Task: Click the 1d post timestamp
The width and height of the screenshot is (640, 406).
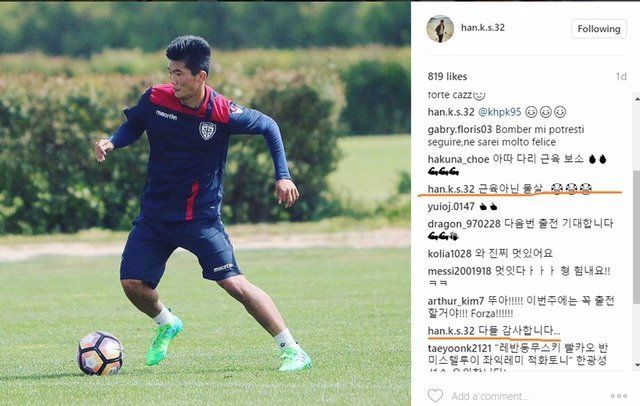Action: click(621, 76)
